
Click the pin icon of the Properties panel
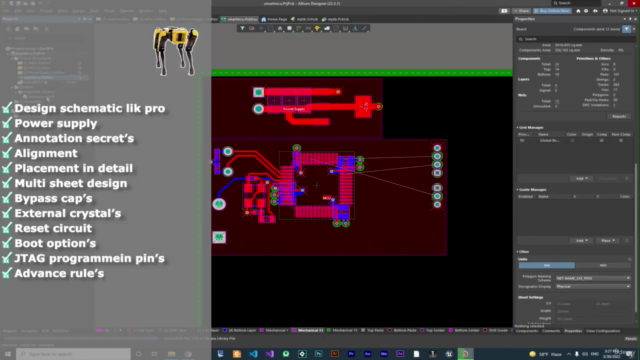[630, 19]
